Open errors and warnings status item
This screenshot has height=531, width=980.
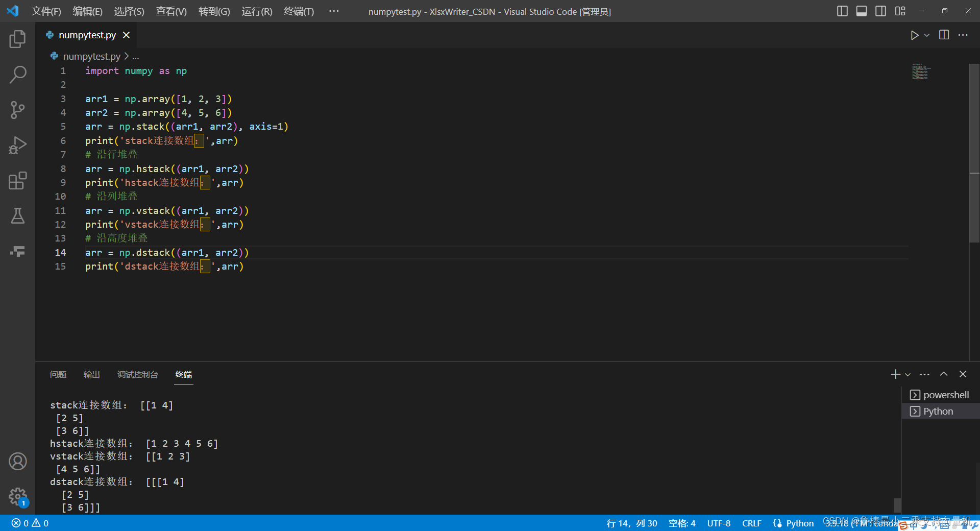click(x=30, y=523)
